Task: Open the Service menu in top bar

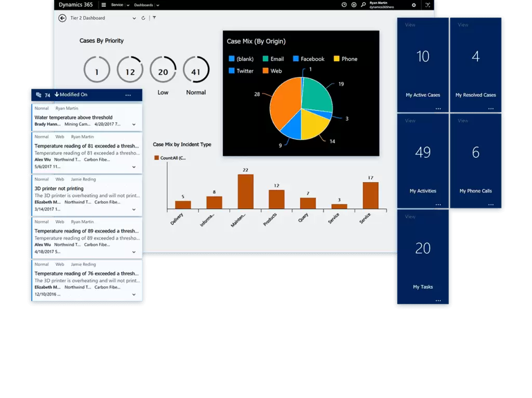Action: click(119, 5)
